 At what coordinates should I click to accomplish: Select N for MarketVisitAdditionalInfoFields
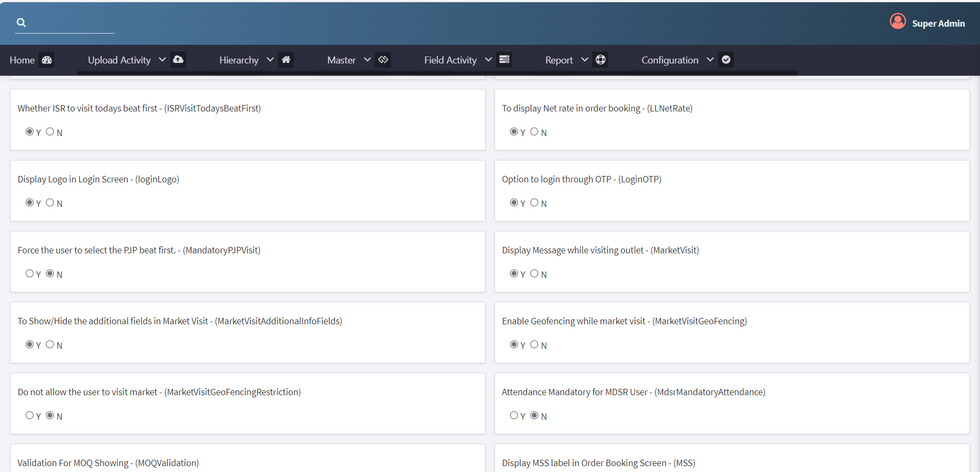pos(50,345)
